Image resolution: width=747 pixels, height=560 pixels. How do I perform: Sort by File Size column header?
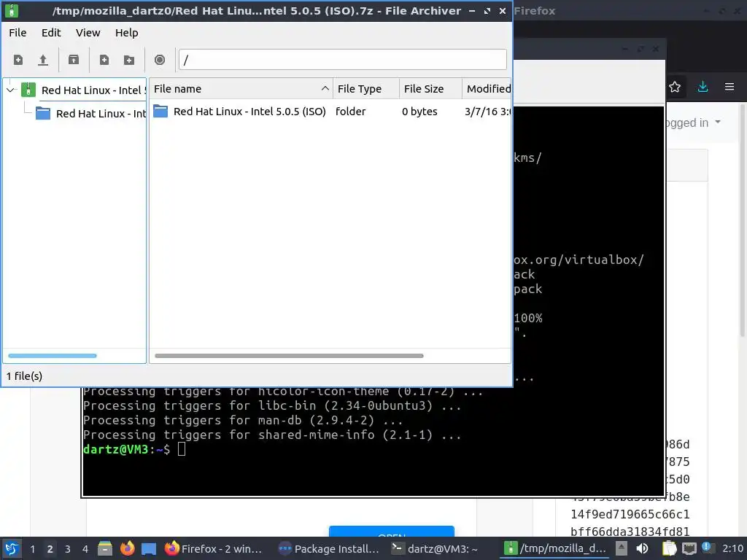click(x=430, y=88)
